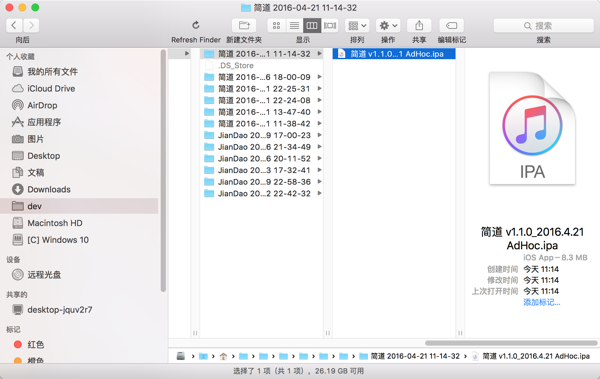This screenshot has height=379, width=600.
Task: Select folder 简道 2016-...6 18-00-09
Action: [x=262, y=77]
